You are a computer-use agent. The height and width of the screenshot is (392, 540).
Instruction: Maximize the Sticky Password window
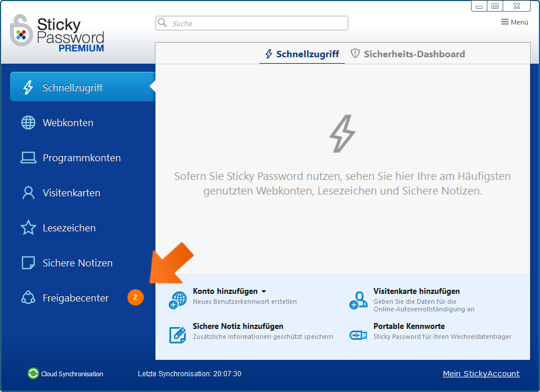495,6
